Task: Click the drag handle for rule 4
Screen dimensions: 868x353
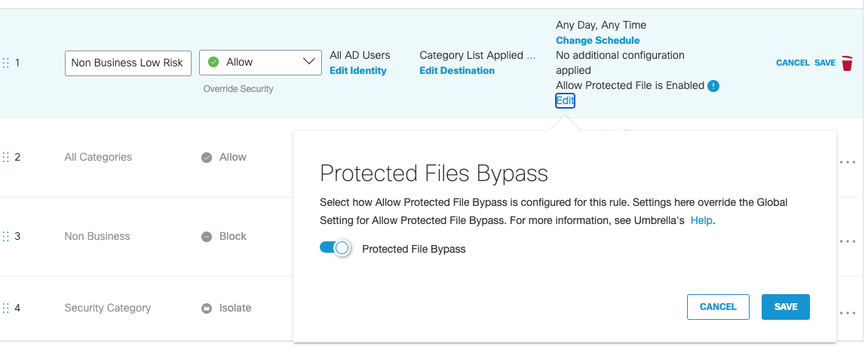Action: (6, 308)
